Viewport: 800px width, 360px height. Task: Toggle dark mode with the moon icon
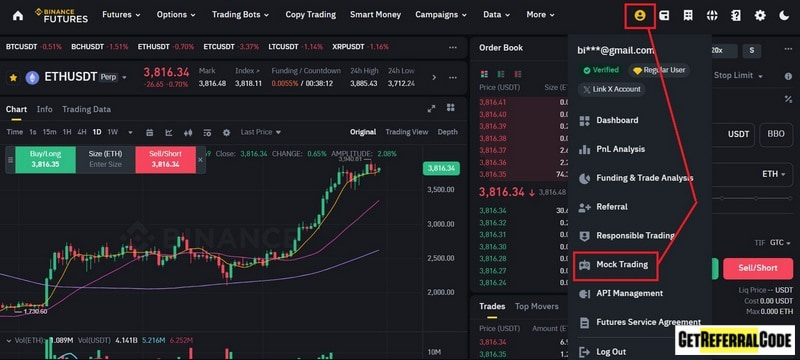point(784,15)
